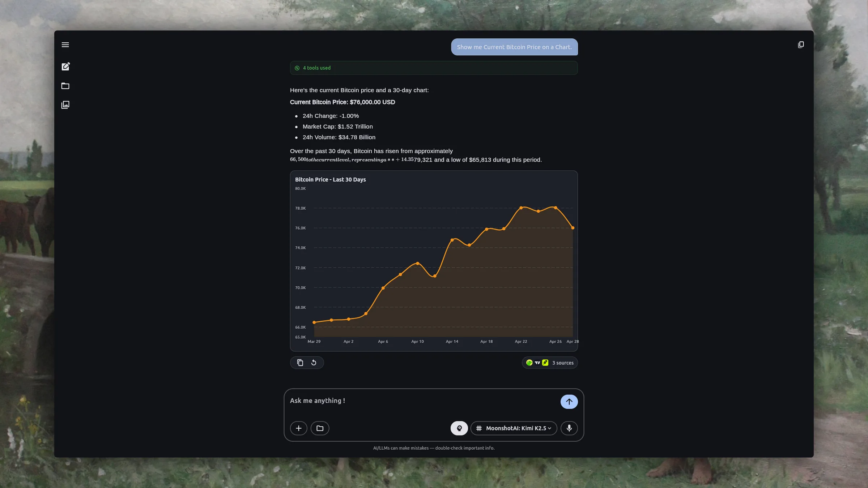Add attachment with plus button

pyautogui.click(x=298, y=428)
